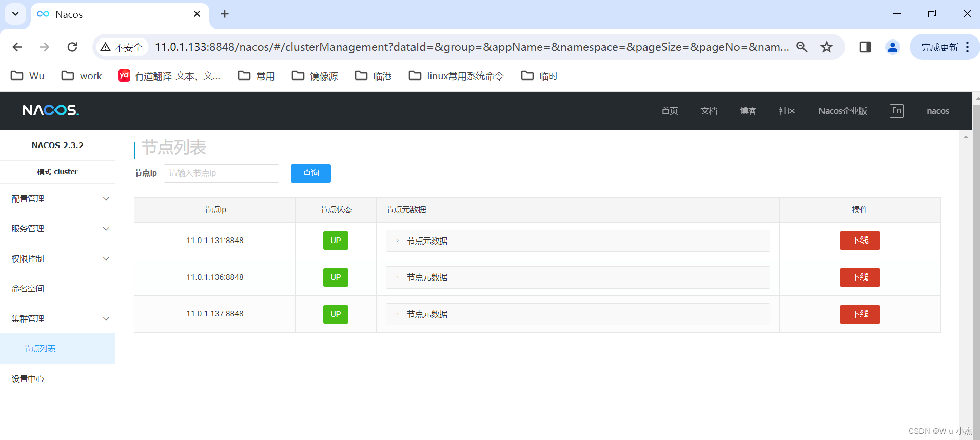Toggle the browser side panel icon
Viewport: 980px width, 440px height.
(865, 47)
